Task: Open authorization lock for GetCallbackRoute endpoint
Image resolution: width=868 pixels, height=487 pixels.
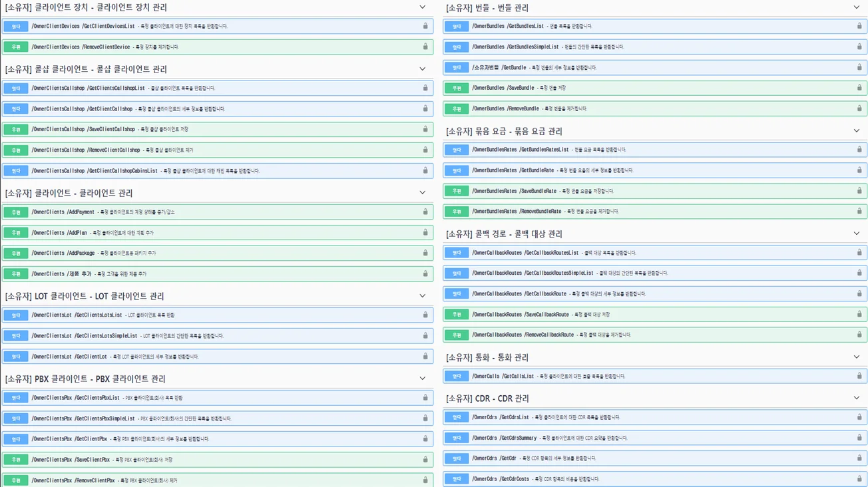Action: click(x=859, y=293)
